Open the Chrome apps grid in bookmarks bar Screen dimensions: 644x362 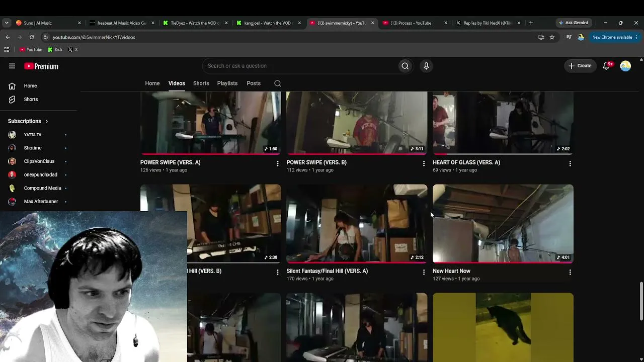click(7, 50)
